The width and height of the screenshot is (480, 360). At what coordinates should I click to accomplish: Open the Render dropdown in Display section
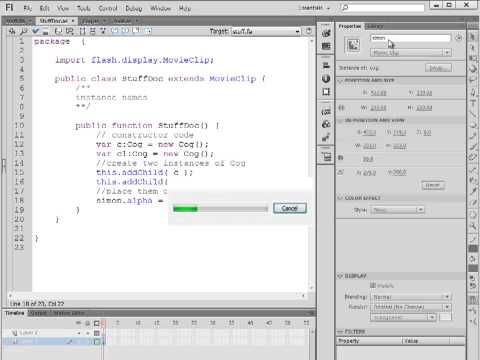click(411, 307)
